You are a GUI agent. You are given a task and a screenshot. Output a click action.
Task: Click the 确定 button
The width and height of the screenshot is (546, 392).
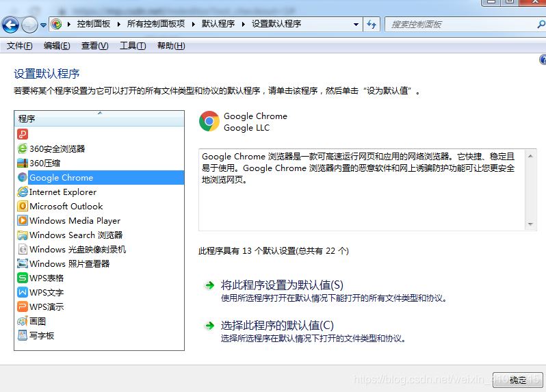518,380
